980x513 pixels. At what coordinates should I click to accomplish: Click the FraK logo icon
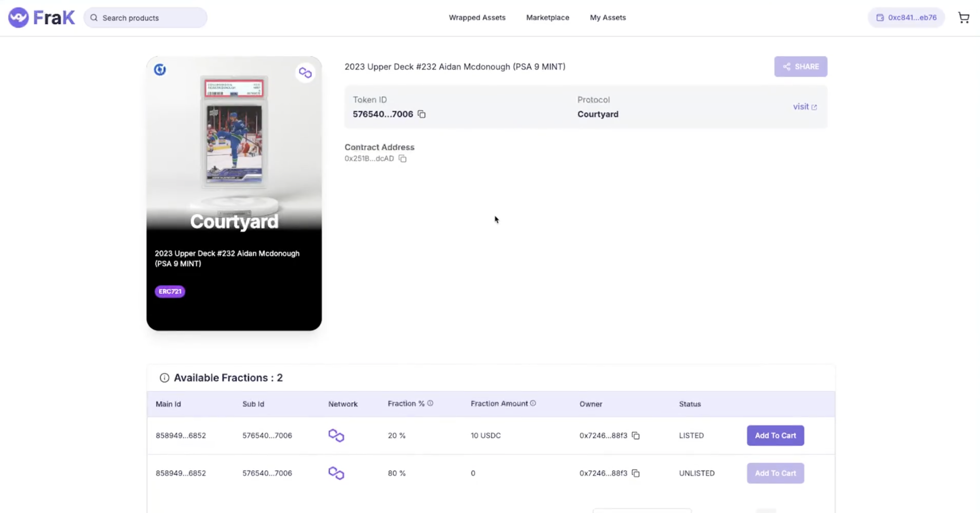click(x=19, y=17)
